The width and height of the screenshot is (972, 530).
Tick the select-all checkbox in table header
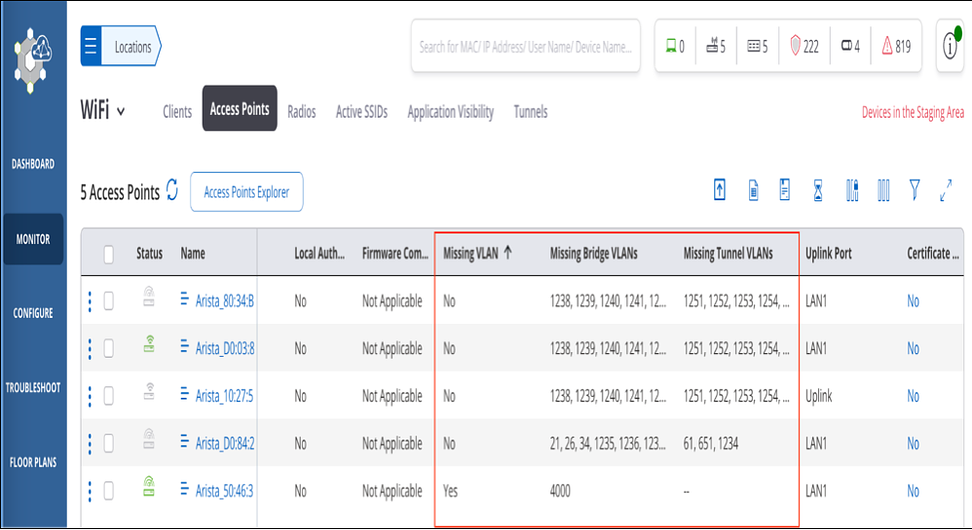coord(109,254)
